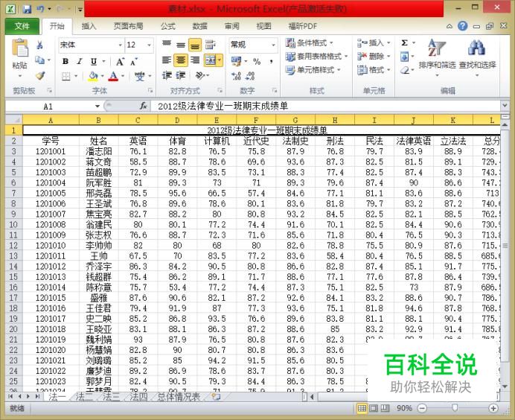This screenshot has height=420, width=515.
Task: Click the Excel Help question mark
Action: coord(462,26)
